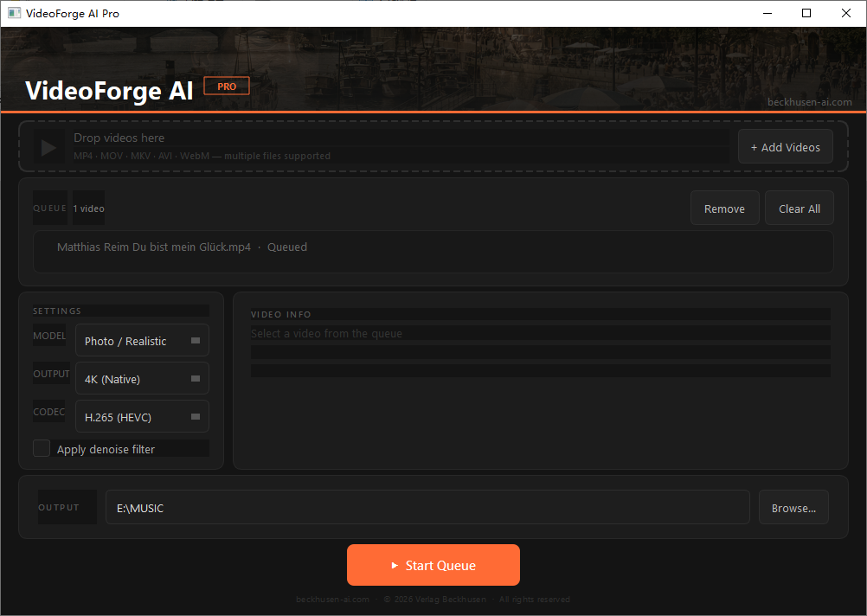Image resolution: width=867 pixels, height=616 pixels.
Task: Click the MODEL label in settings
Action: click(x=49, y=336)
